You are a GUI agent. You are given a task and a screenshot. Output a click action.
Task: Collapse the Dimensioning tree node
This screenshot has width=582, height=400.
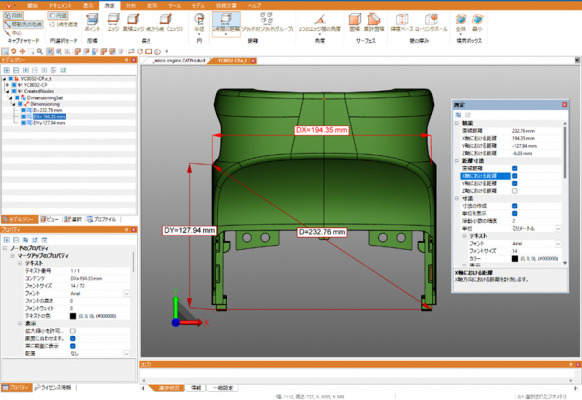[14, 104]
